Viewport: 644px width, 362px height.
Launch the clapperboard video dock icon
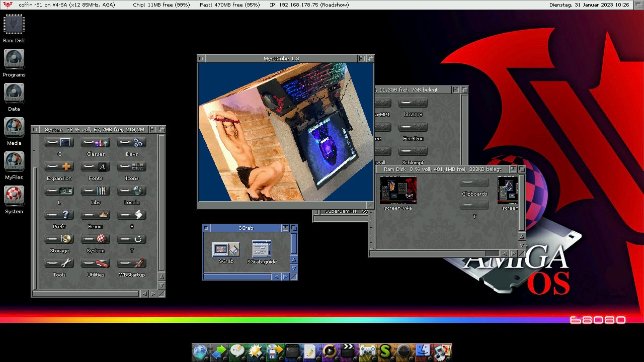pos(348,351)
